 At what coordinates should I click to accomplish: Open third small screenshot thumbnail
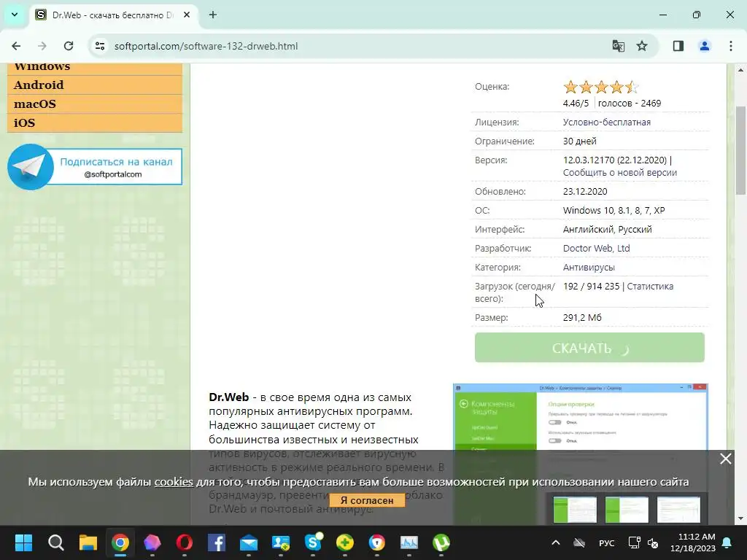(678, 509)
